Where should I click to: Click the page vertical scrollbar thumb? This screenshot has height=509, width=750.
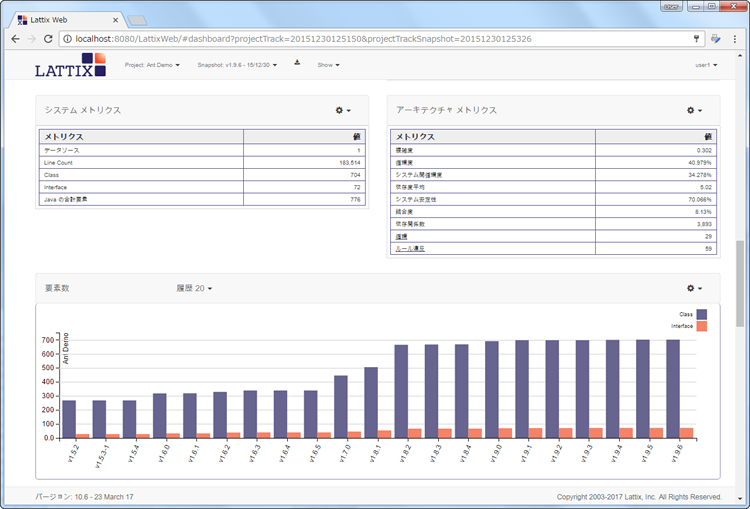click(740, 284)
